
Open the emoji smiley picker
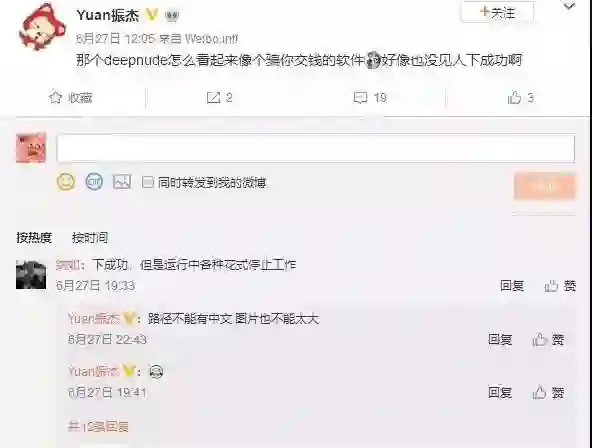tap(66, 182)
